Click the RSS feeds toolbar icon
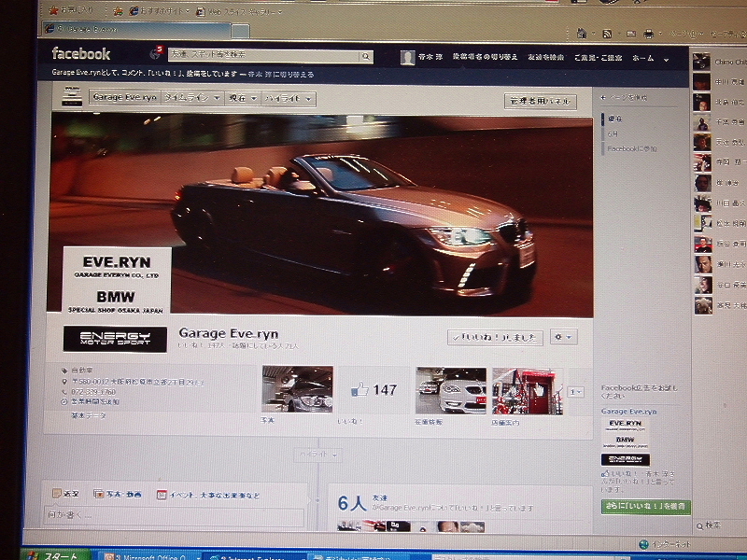The image size is (747, 560). click(607, 34)
